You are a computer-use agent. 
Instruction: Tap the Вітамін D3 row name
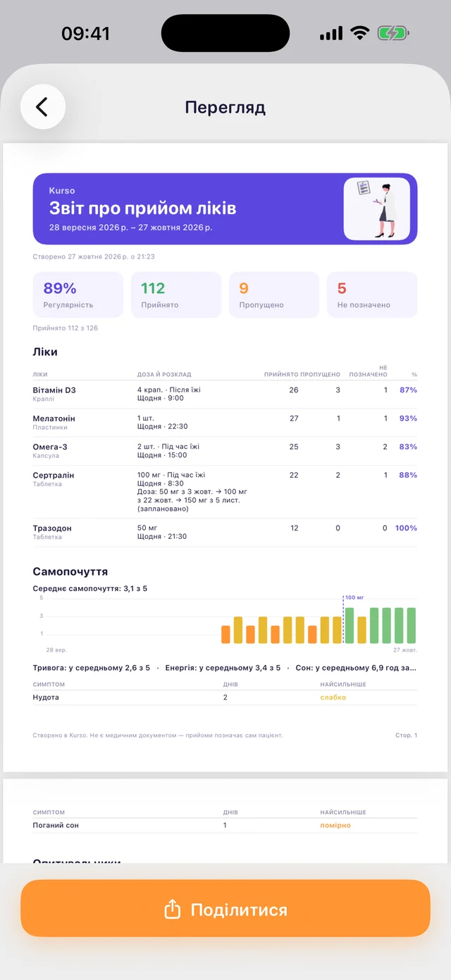click(x=54, y=390)
